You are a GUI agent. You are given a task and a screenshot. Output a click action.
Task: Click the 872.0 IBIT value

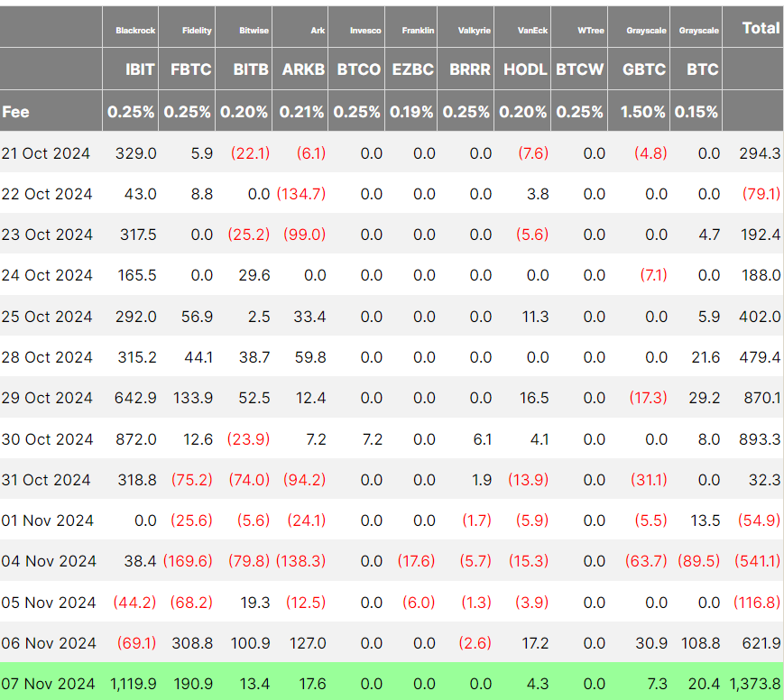tap(136, 439)
